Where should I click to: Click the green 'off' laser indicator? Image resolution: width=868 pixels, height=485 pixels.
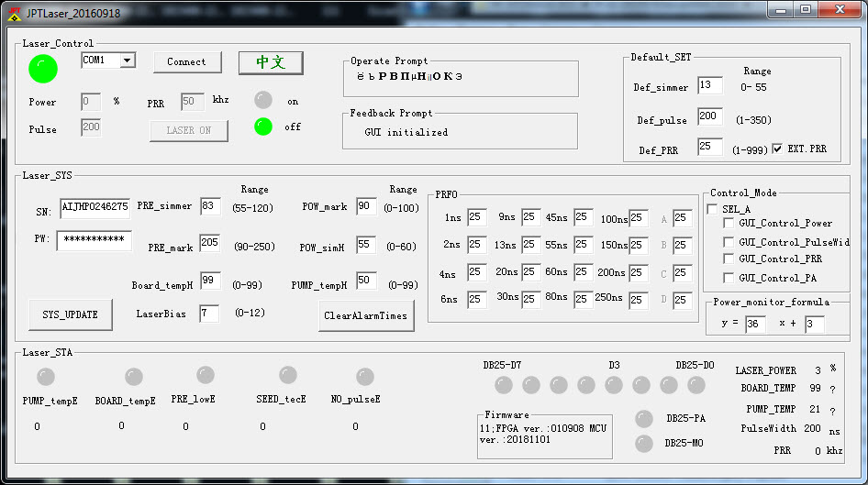coord(263,127)
